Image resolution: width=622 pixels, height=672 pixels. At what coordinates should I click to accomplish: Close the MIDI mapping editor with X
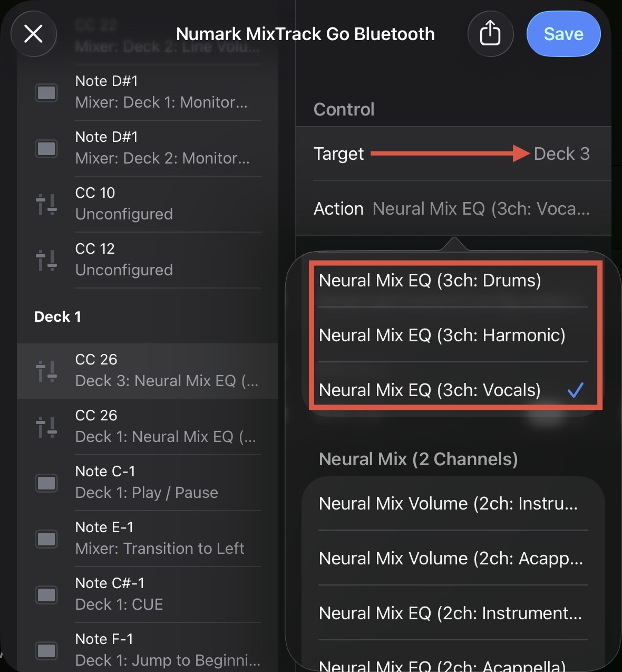pyautogui.click(x=34, y=34)
